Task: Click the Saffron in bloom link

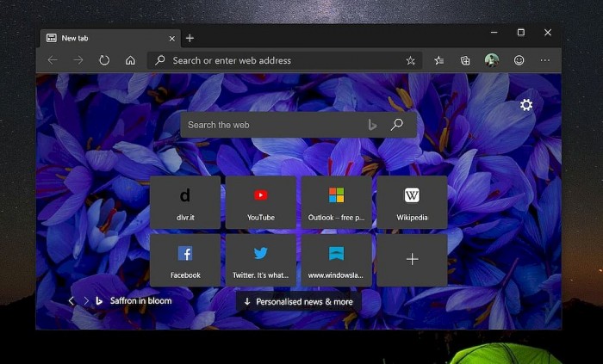Action: pyautogui.click(x=140, y=301)
